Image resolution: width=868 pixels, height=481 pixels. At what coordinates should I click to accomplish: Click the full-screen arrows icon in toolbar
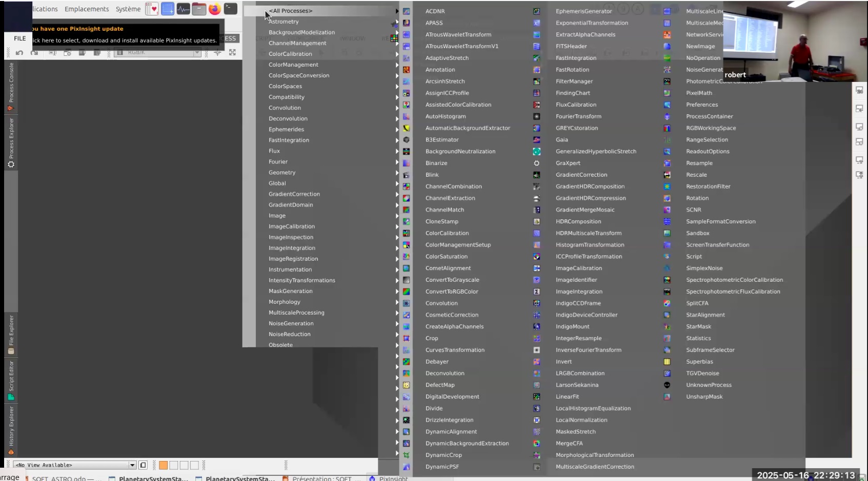[232, 52]
